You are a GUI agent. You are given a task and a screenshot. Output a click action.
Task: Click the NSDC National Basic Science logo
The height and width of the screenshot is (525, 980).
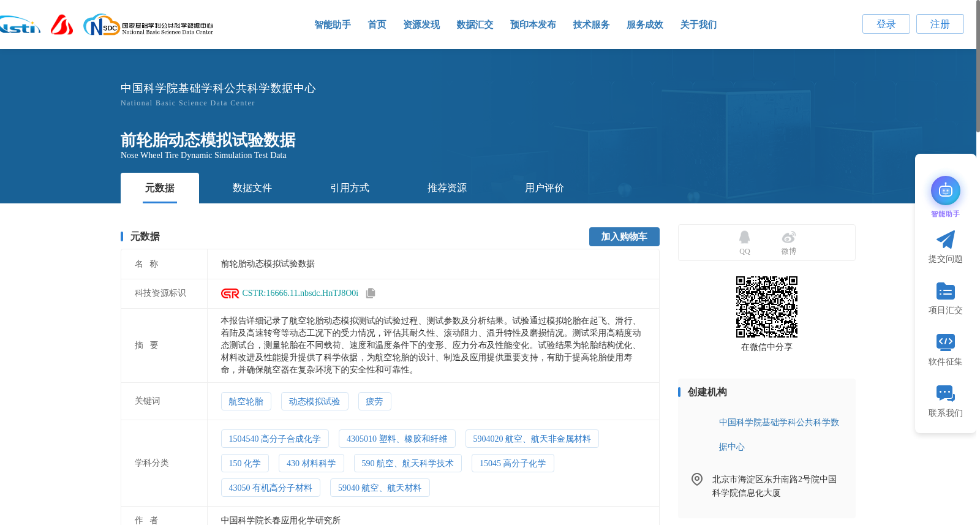click(148, 25)
